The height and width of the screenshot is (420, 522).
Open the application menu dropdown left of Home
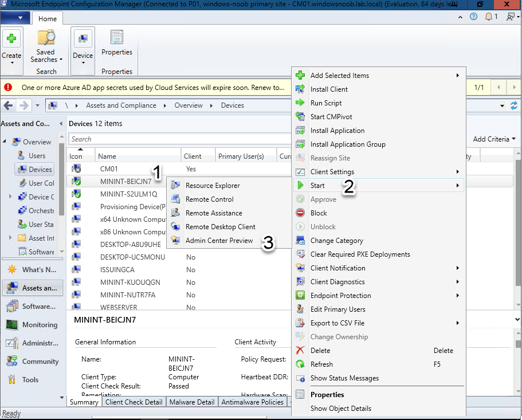click(15, 18)
